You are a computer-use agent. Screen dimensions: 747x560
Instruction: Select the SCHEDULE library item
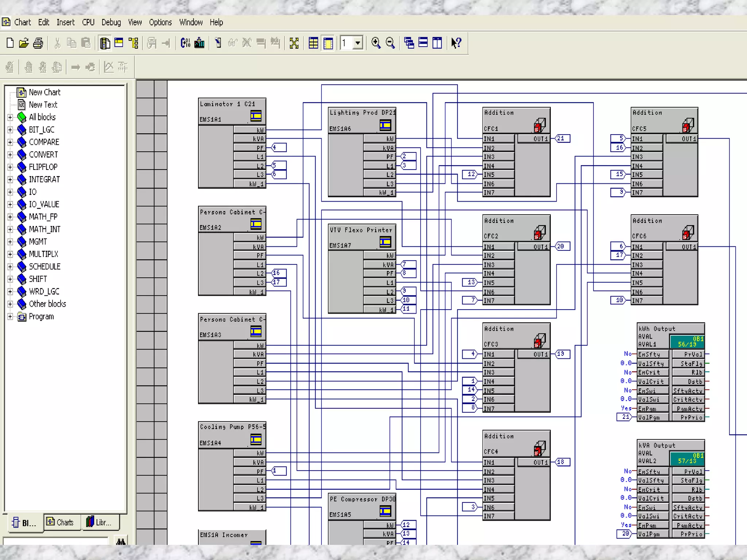(x=45, y=267)
